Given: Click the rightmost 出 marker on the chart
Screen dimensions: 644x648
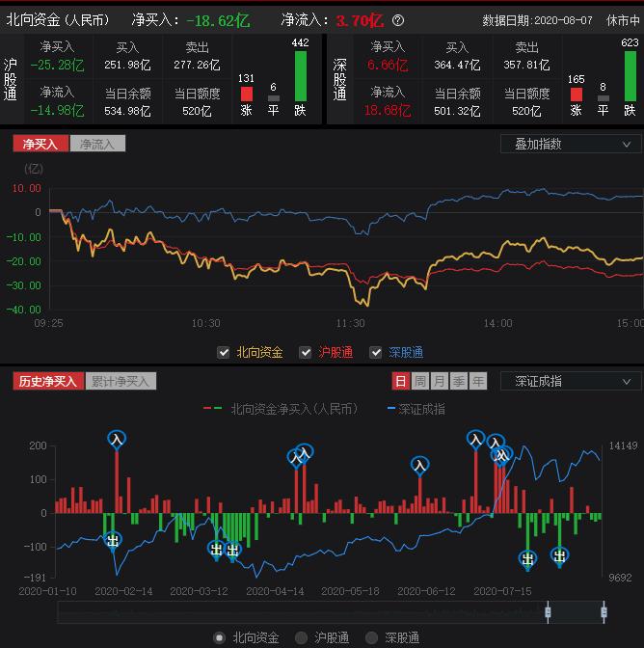Looking at the screenshot, I should point(559,555).
